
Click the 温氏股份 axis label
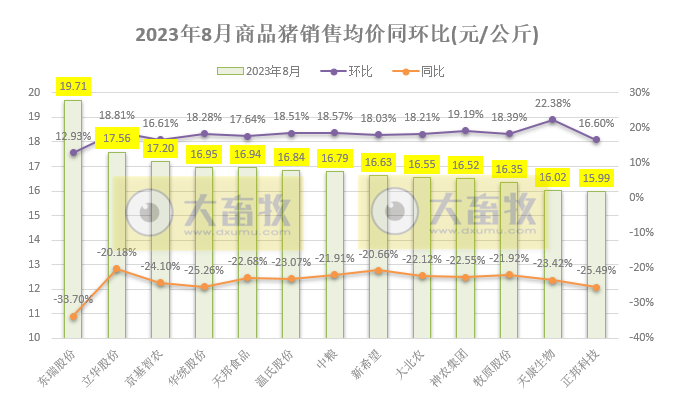point(274,368)
